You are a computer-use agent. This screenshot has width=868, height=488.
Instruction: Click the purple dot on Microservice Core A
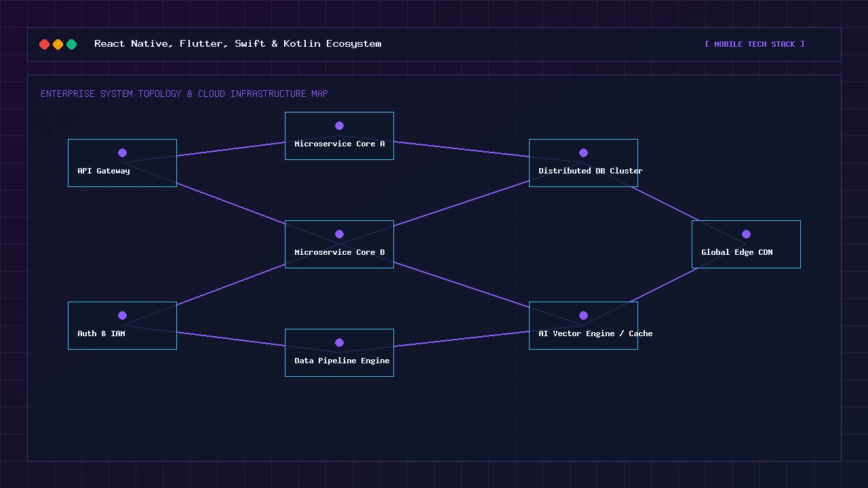pos(339,125)
